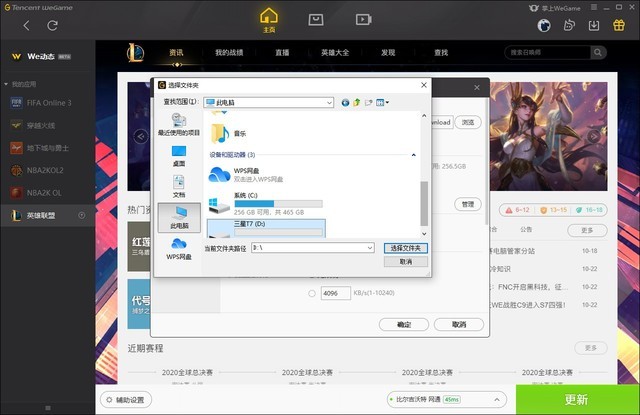
Task: Select the 三星T7 (D:) drive
Action: [x=266, y=229]
